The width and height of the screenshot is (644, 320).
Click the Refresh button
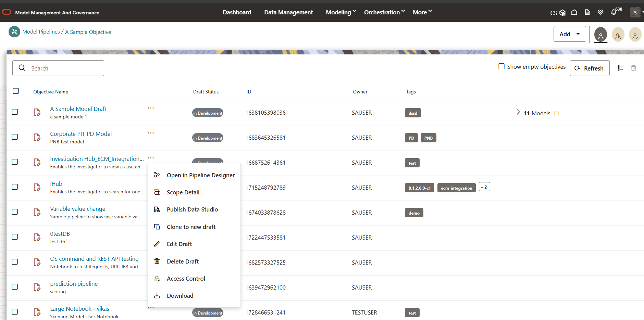coord(590,68)
